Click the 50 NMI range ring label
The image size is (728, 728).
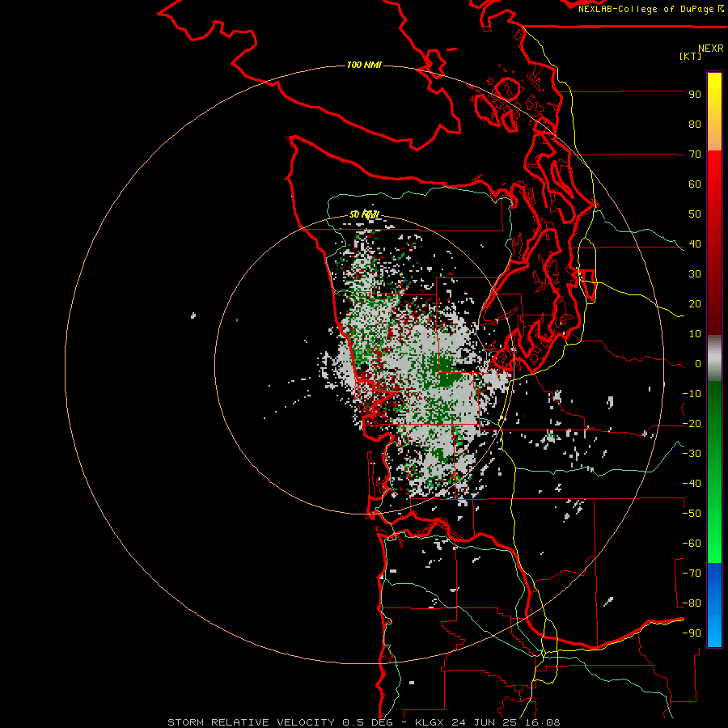click(x=364, y=214)
